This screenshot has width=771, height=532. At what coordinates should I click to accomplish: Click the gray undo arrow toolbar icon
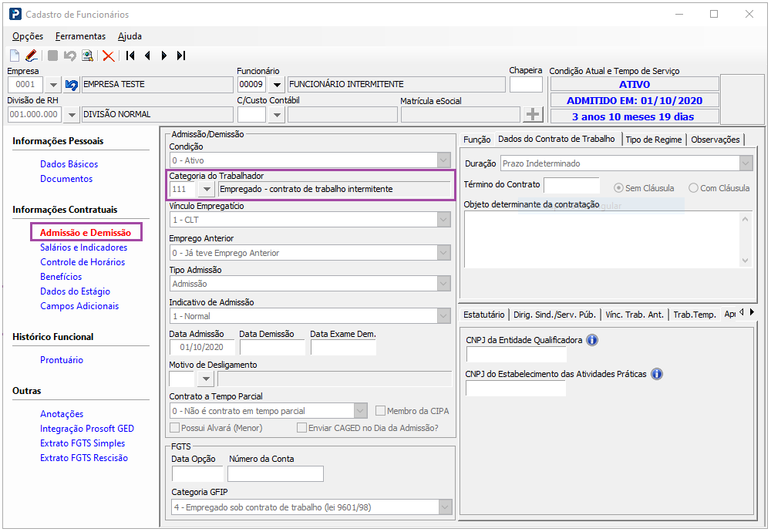tap(70, 56)
